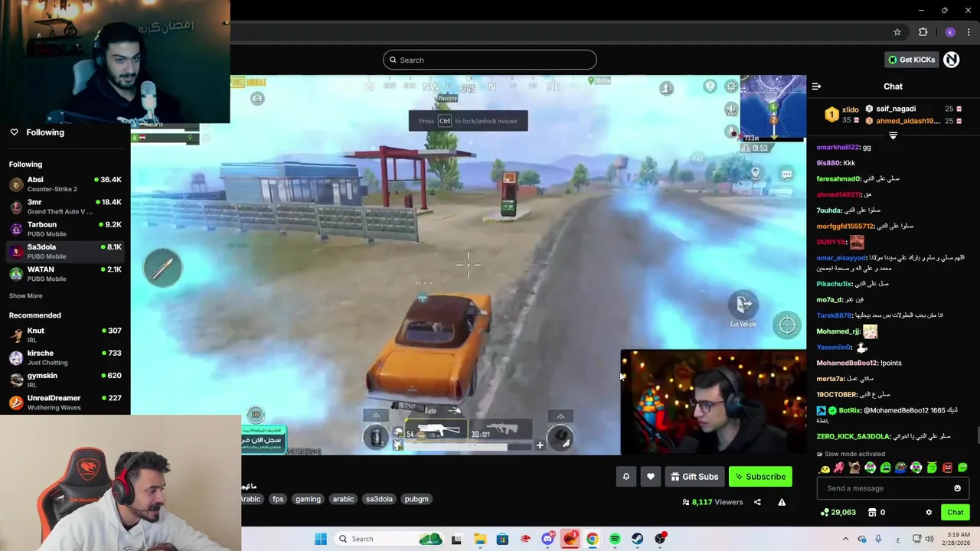The image size is (980, 551).
Task: Select the pubgm tag
Action: click(x=416, y=499)
